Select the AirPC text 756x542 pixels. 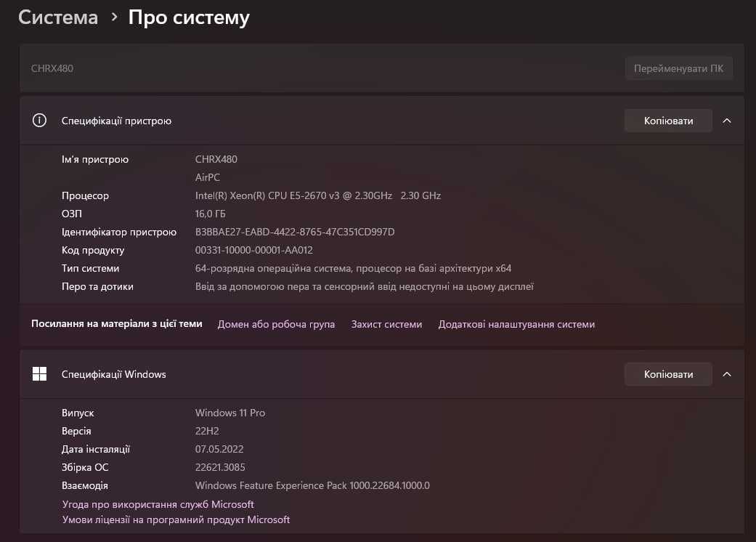pos(207,177)
